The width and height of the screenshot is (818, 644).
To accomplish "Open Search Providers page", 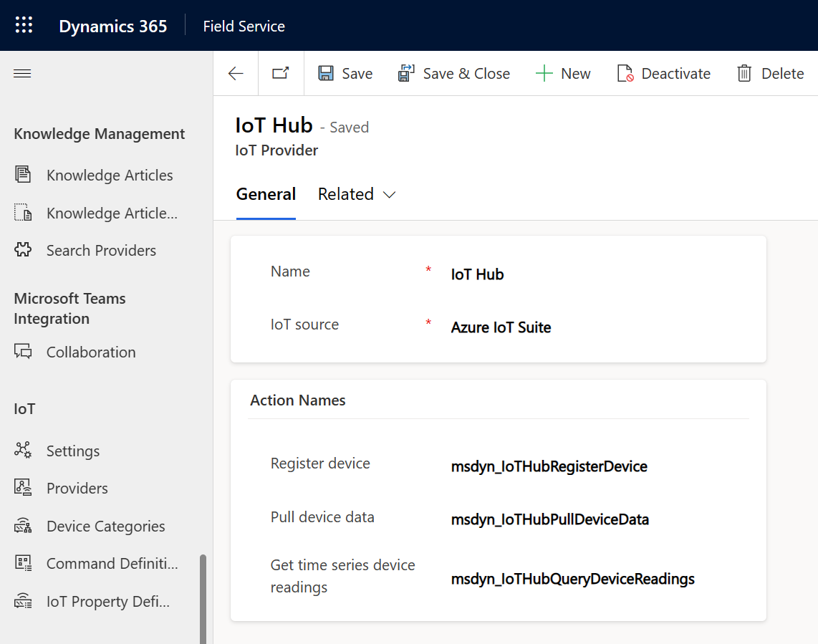I will coord(101,251).
